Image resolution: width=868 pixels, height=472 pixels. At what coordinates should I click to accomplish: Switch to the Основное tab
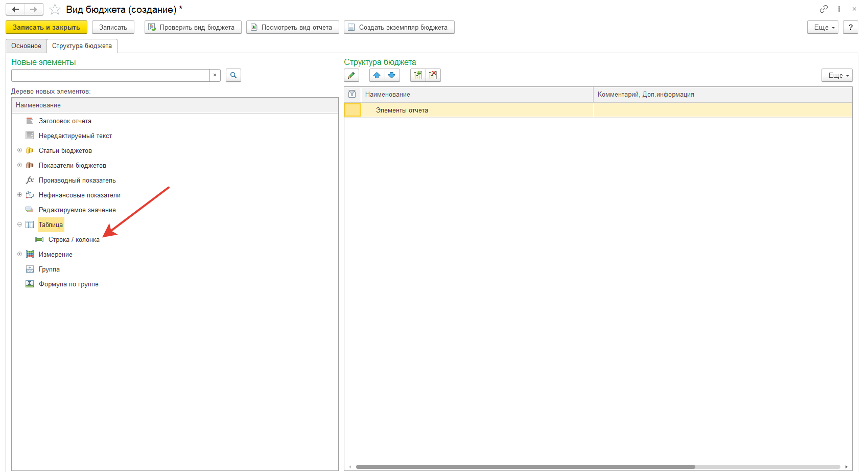coord(27,46)
